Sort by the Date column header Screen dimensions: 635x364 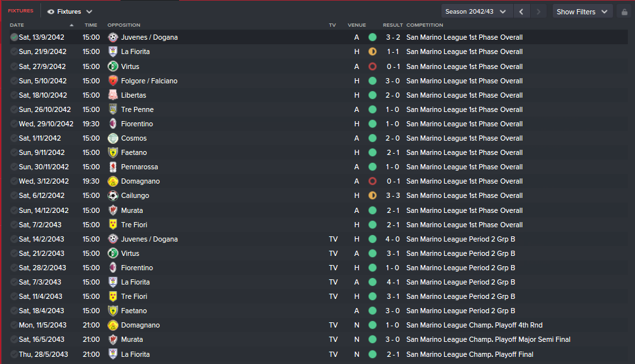click(x=17, y=25)
